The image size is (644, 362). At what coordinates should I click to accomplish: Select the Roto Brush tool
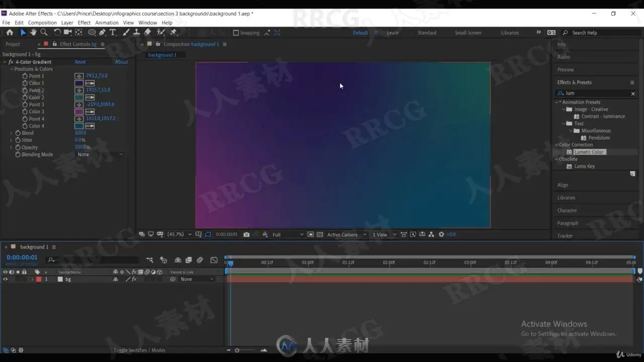pyautogui.click(x=160, y=32)
